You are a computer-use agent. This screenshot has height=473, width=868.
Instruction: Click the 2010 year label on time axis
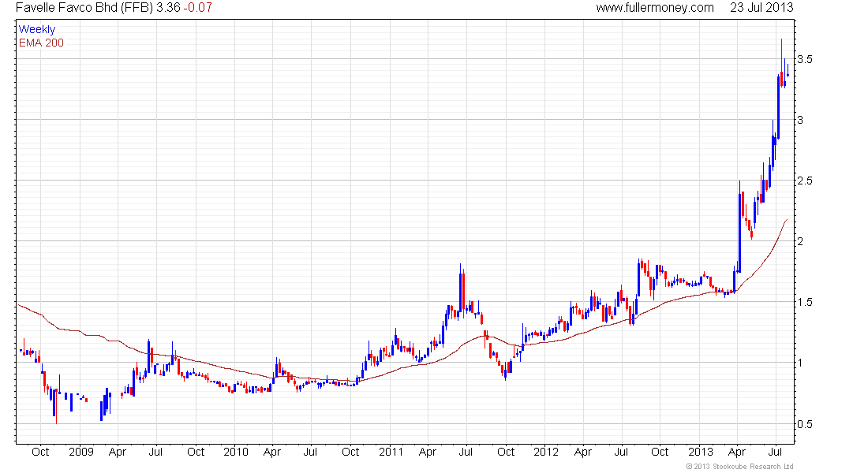tap(236, 452)
